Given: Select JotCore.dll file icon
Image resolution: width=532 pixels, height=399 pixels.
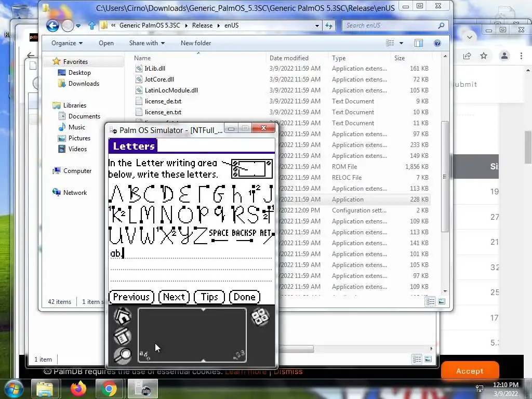Looking at the screenshot, I should click(x=139, y=79).
